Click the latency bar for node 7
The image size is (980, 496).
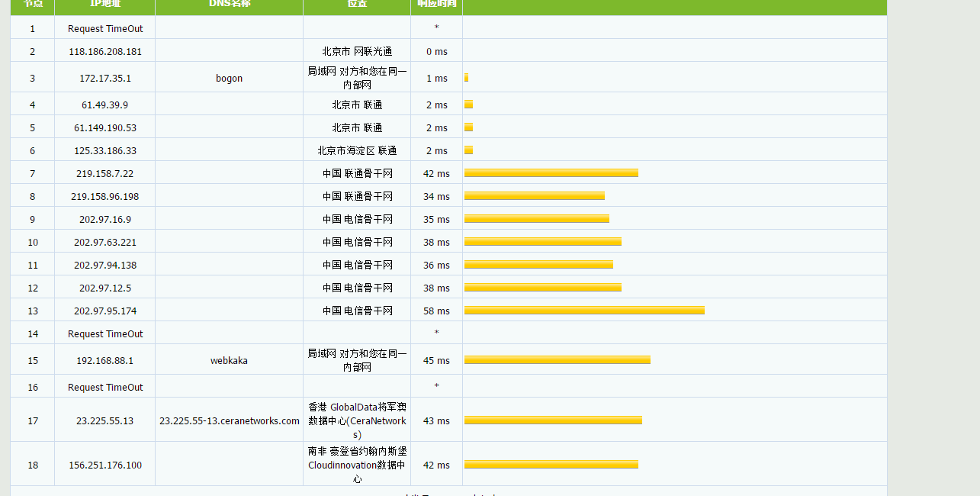(551, 173)
